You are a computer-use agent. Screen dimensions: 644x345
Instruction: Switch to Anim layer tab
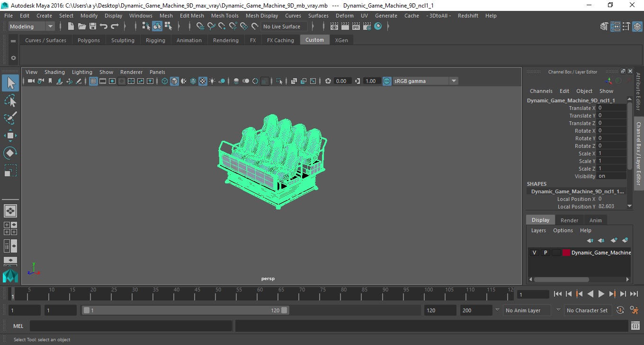tap(595, 220)
